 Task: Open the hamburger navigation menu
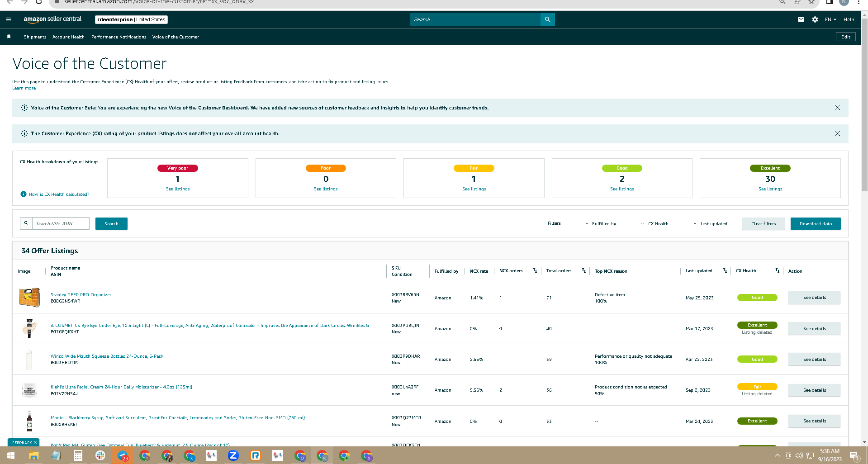coord(9,19)
